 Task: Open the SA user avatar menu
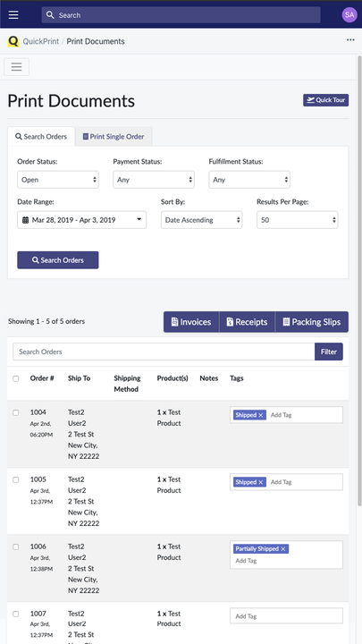[349, 15]
